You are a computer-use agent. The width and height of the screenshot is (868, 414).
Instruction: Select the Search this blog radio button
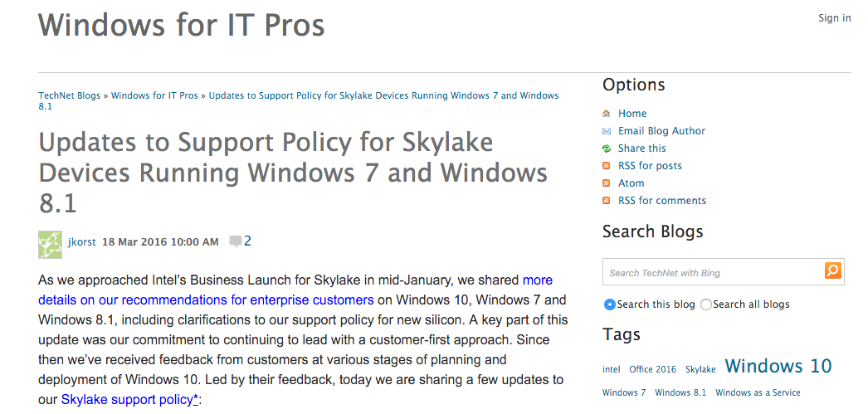610,304
